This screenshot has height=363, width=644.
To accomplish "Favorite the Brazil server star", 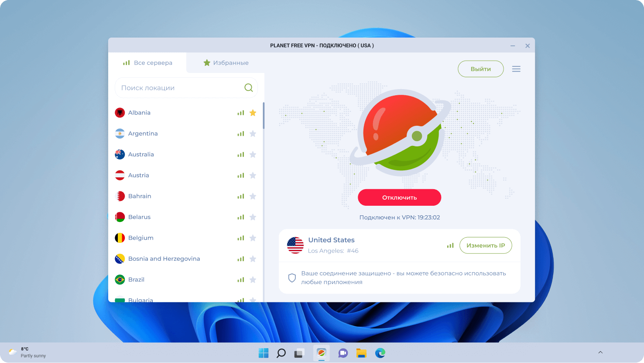I will click(253, 280).
